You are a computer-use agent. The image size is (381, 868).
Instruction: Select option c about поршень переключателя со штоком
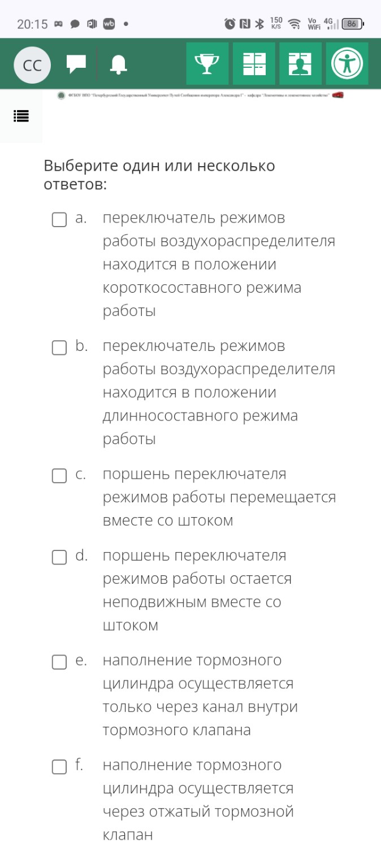click(59, 476)
